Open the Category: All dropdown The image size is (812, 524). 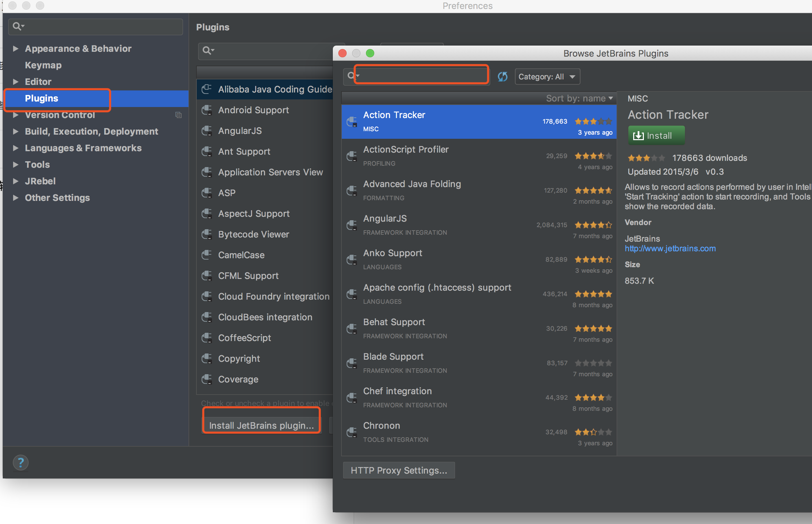pyautogui.click(x=547, y=77)
